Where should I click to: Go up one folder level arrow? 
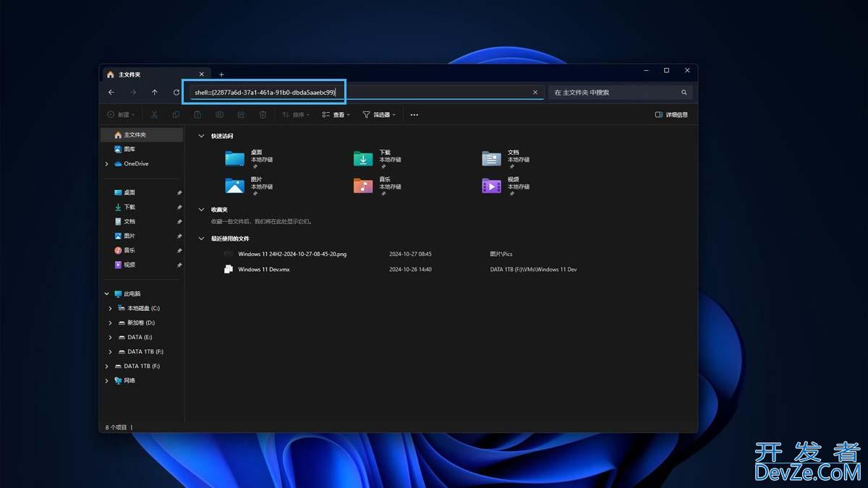point(155,93)
